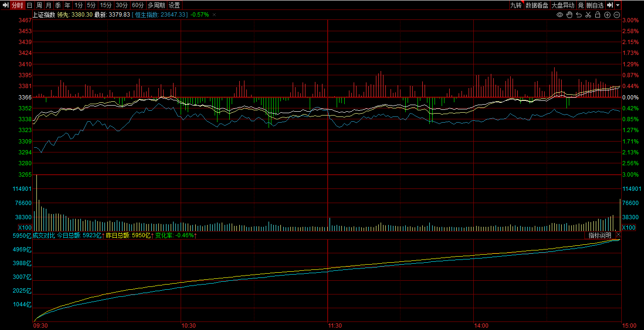Click the 九转 indicator button
644x330 pixels.
[x=516, y=5]
